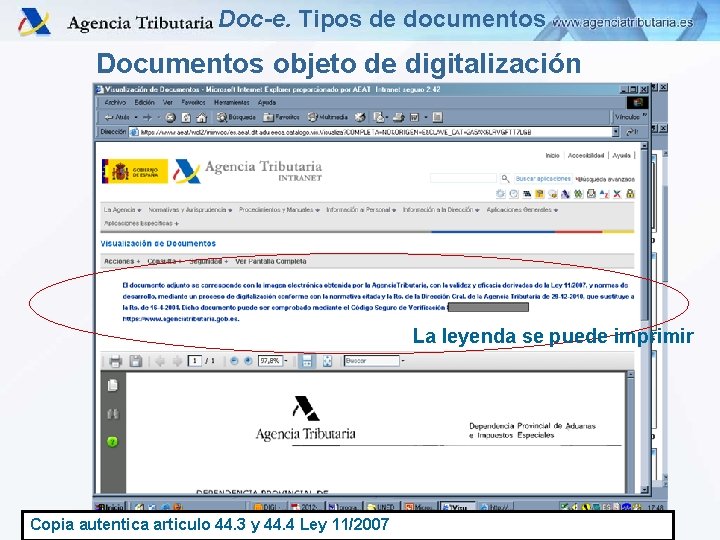Follow the Inicio link
Image resolution: width=720 pixels, height=540 pixels.
(x=552, y=156)
